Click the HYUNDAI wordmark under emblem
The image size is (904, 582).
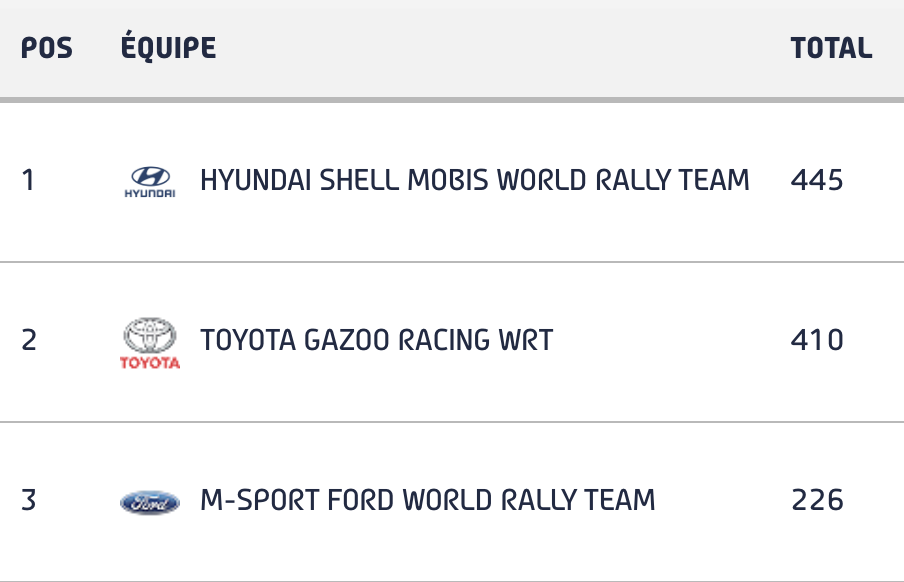tap(150, 193)
